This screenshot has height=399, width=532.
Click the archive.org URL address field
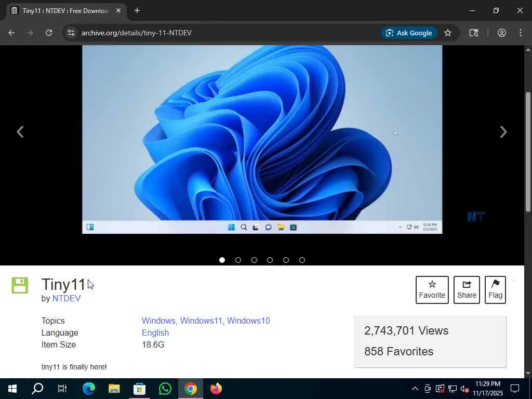tap(137, 33)
